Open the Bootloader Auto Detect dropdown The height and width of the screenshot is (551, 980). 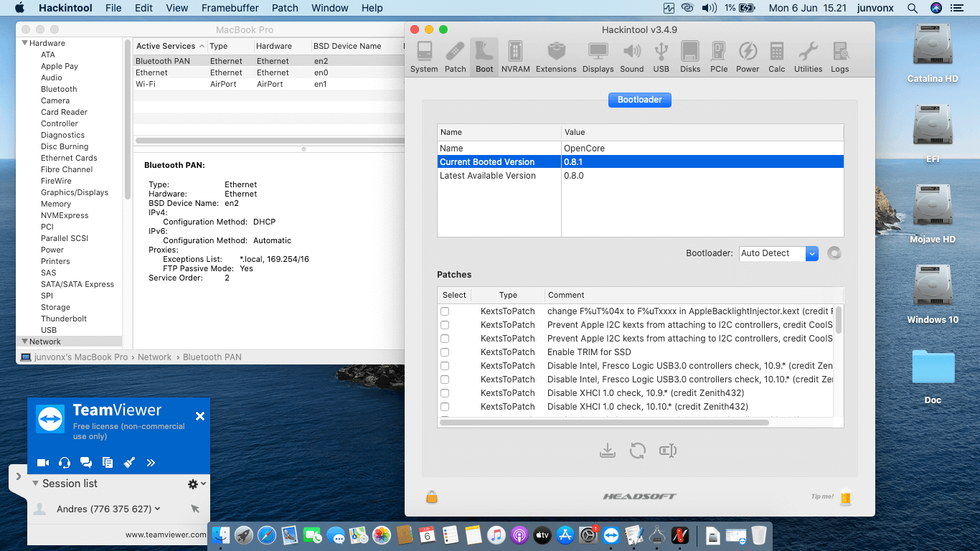[x=811, y=253]
